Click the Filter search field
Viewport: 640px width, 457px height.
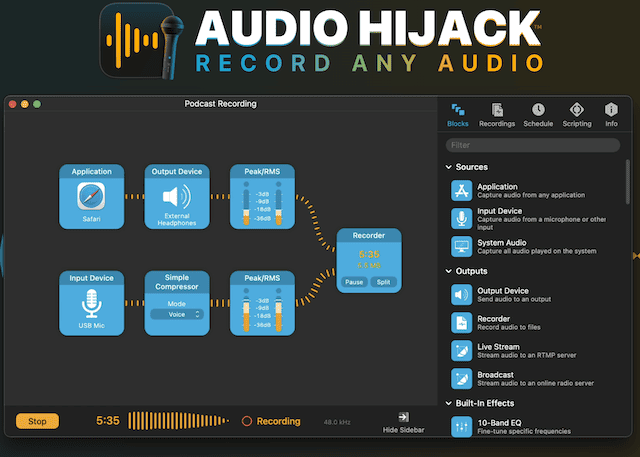click(535, 145)
